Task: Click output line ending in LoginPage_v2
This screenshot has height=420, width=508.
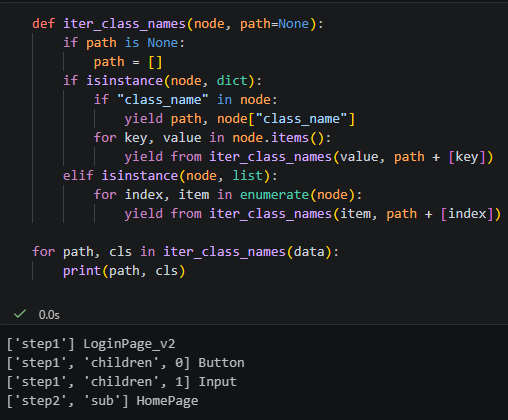Action: [x=91, y=344]
